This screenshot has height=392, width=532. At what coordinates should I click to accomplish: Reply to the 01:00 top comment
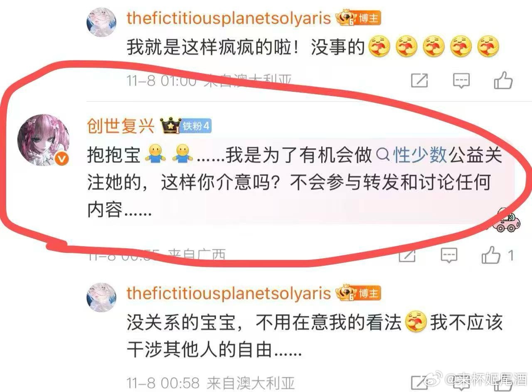pos(461,81)
